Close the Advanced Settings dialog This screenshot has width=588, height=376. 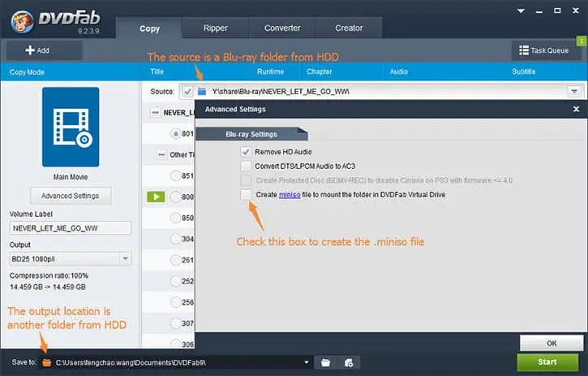tap(576, 109)
